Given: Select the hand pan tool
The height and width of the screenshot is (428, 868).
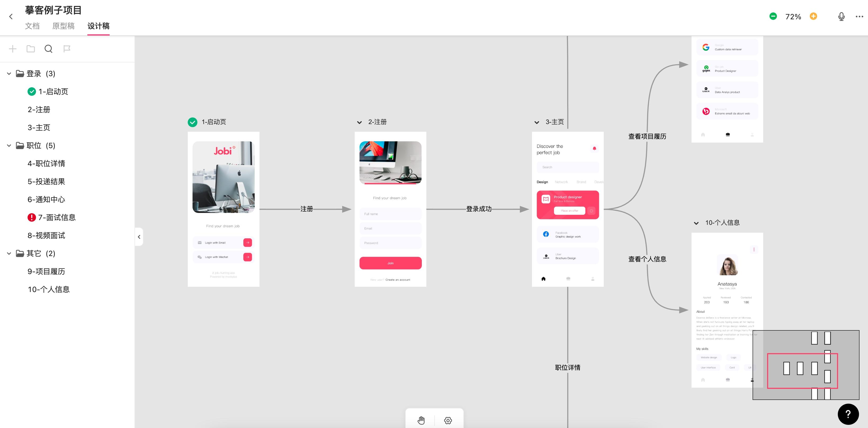Looking at the screenshot, I should point(421,420).
